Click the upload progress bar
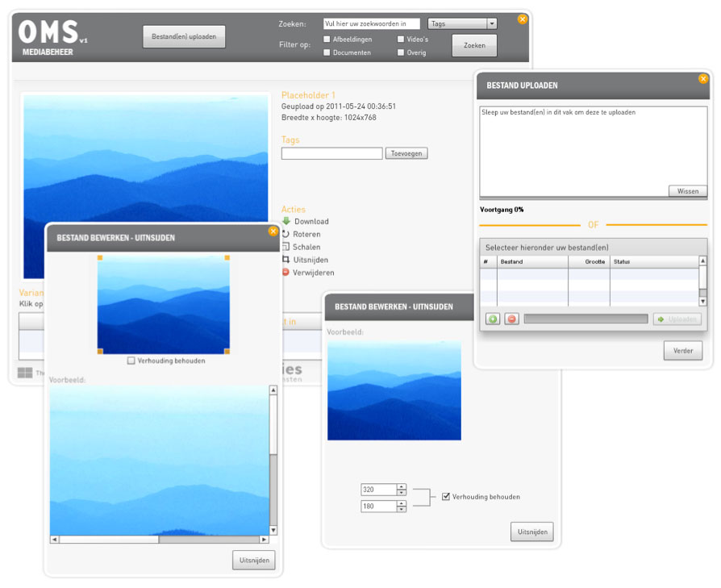 [586, 319]
